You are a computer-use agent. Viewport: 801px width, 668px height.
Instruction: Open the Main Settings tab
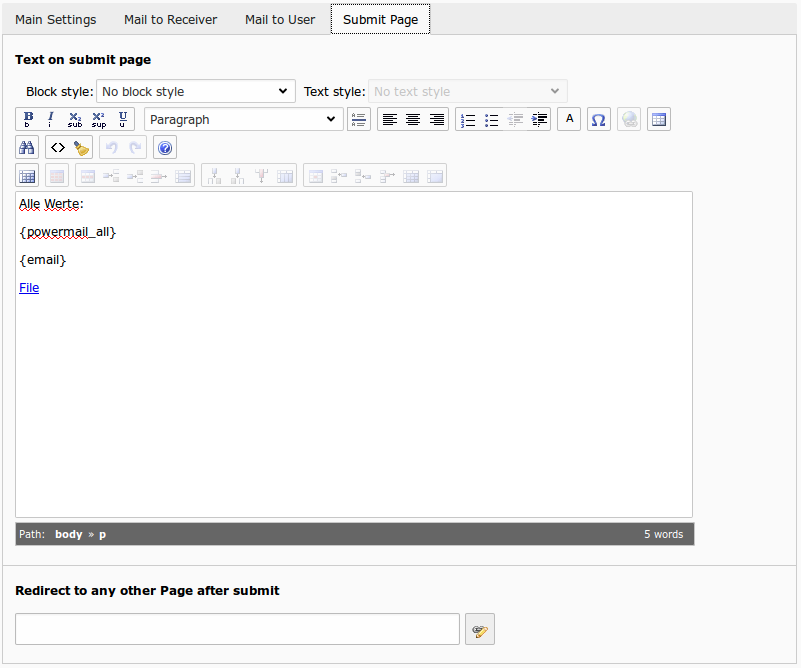pyautogui.click(x=56, y=20)
